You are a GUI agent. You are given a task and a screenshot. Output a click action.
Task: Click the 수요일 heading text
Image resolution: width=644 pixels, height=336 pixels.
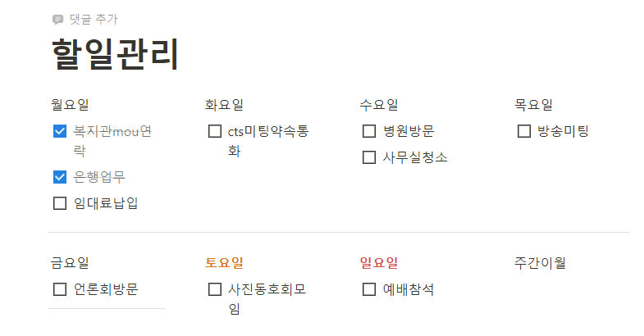click(379, 105)
